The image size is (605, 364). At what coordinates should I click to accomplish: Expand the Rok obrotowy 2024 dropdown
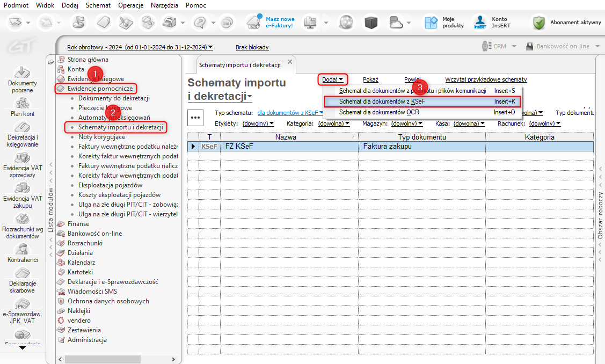[140, 47]
